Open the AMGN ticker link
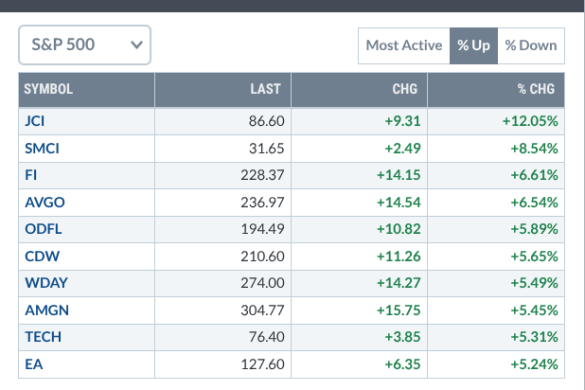Screen dimensions: 585x390 [47, 311]
